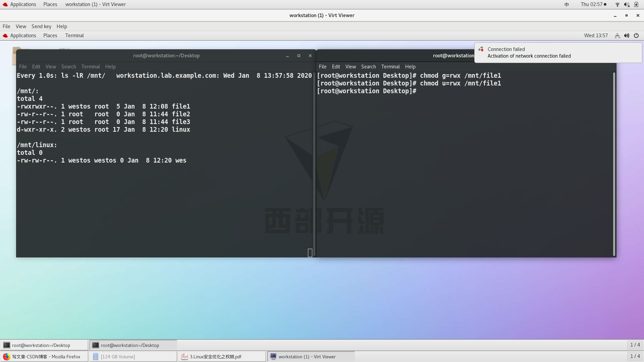The image size is (644, 362).
Task: Click the 124 GB Volume taskbar entry
Action: pyautogui.click(x=118, y=356)
